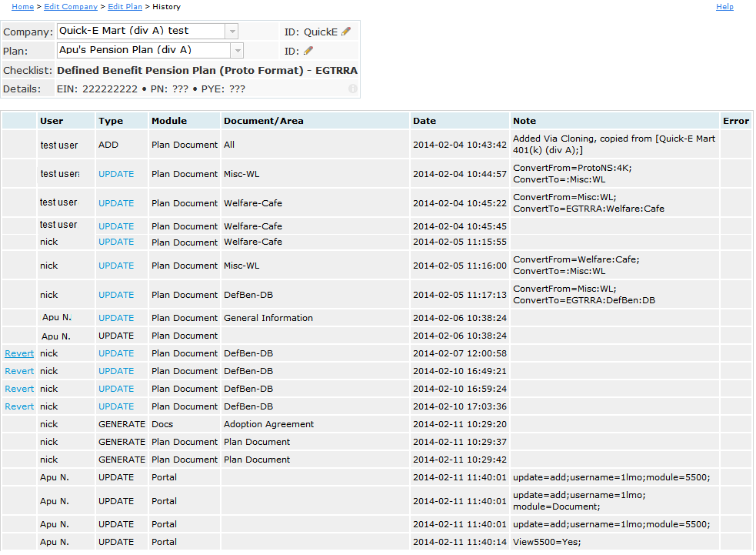The image size is (756, 555).
Task: Open the Company dropdown arrow
Action: point(231,32)
